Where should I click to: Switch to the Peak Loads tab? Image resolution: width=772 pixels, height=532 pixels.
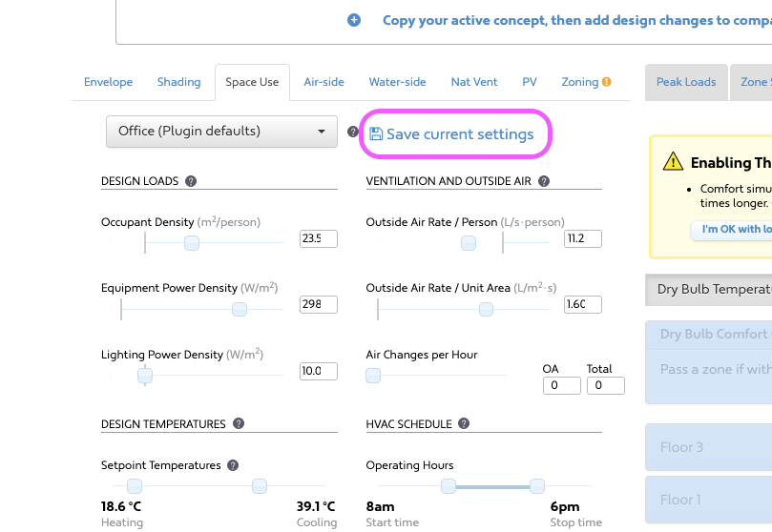click(686, 82)
